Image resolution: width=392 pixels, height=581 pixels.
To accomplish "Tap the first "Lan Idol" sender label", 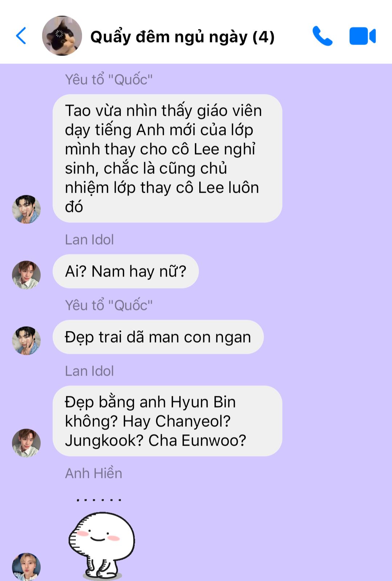I will (x=89, y=240).
